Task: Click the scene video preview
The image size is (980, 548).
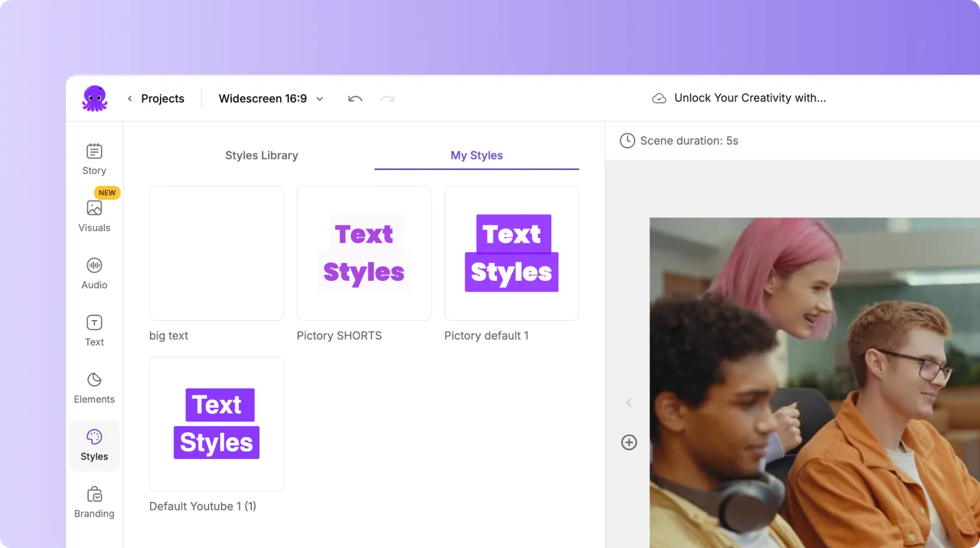Action: [x=814, y=382]
